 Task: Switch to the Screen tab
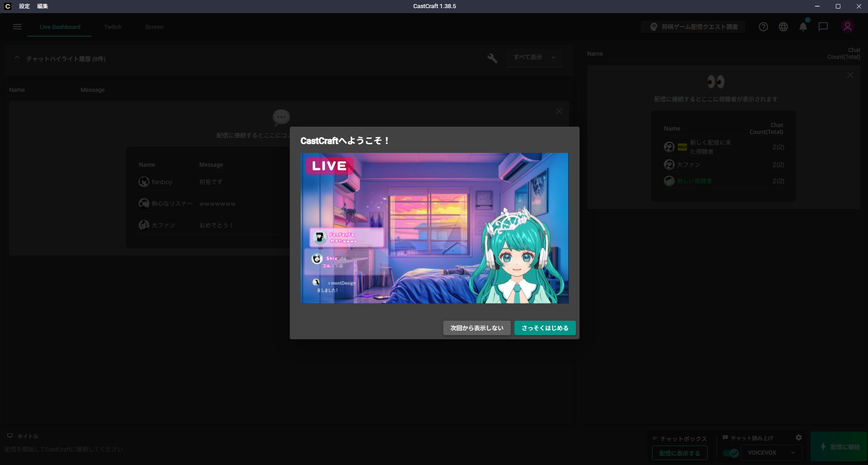coord(154,27)
